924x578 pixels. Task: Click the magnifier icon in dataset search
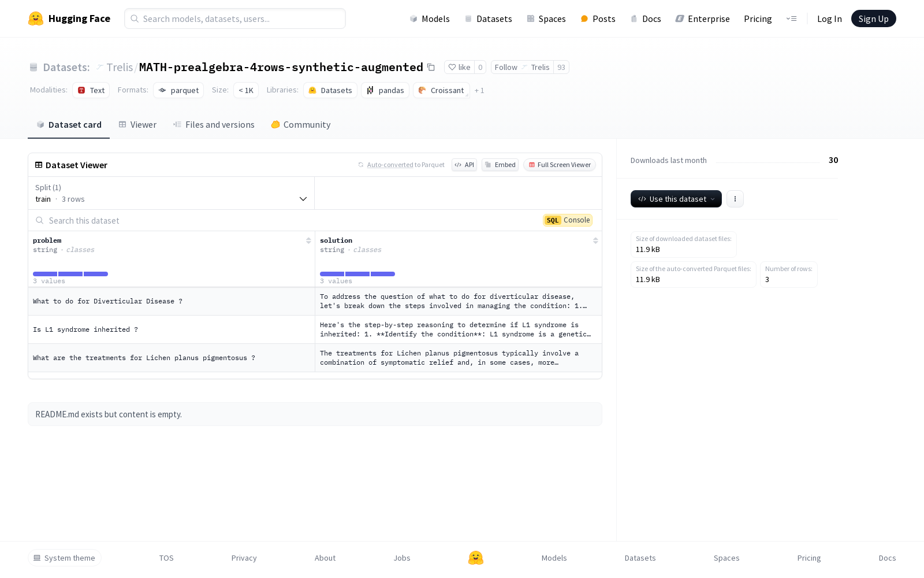tap(40, 220)
